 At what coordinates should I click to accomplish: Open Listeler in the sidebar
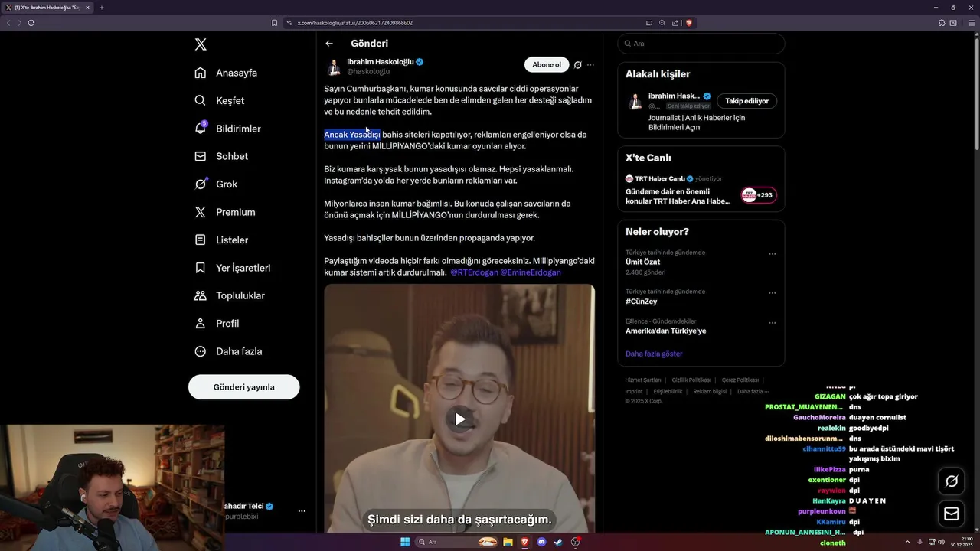click(221, 240)
